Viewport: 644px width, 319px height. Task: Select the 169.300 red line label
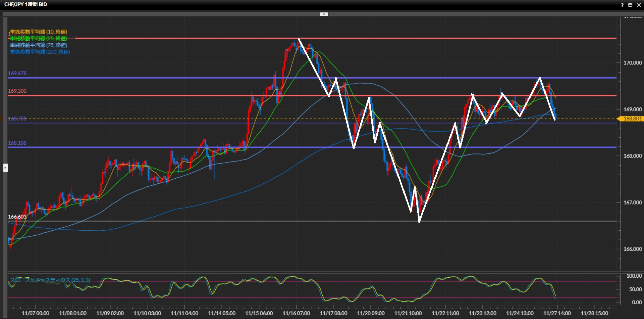point(17,91)
